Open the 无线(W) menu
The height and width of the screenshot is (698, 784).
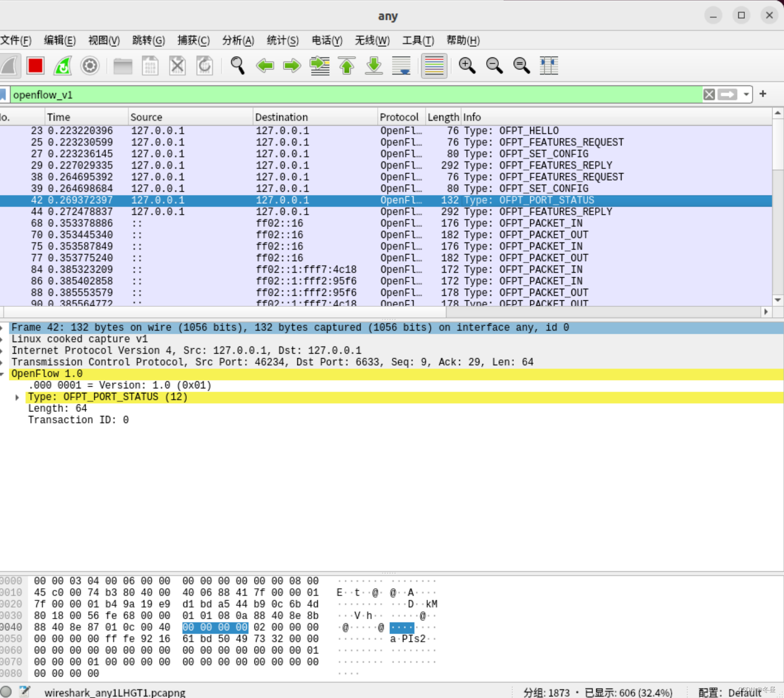(x=372, y=40)
